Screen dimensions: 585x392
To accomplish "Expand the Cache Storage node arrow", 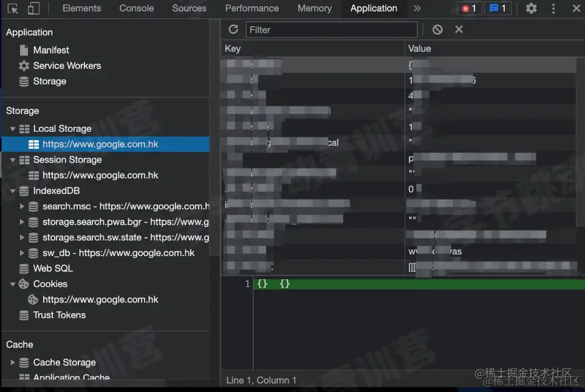I will (x=13, y=362).
